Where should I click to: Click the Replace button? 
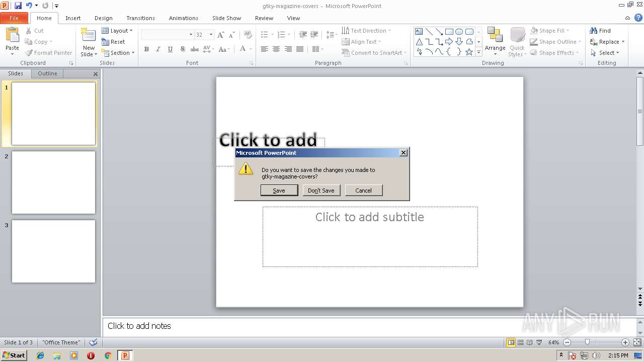pos(607,42)
